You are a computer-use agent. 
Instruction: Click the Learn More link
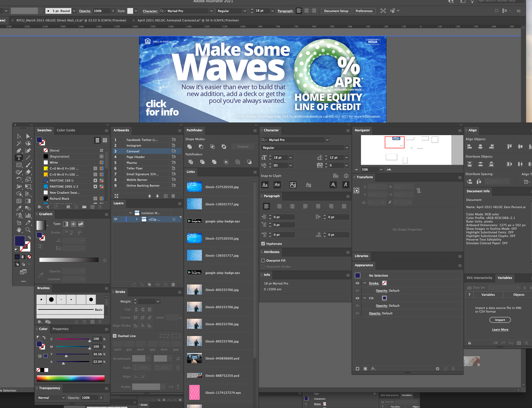(x=500, y=330)
